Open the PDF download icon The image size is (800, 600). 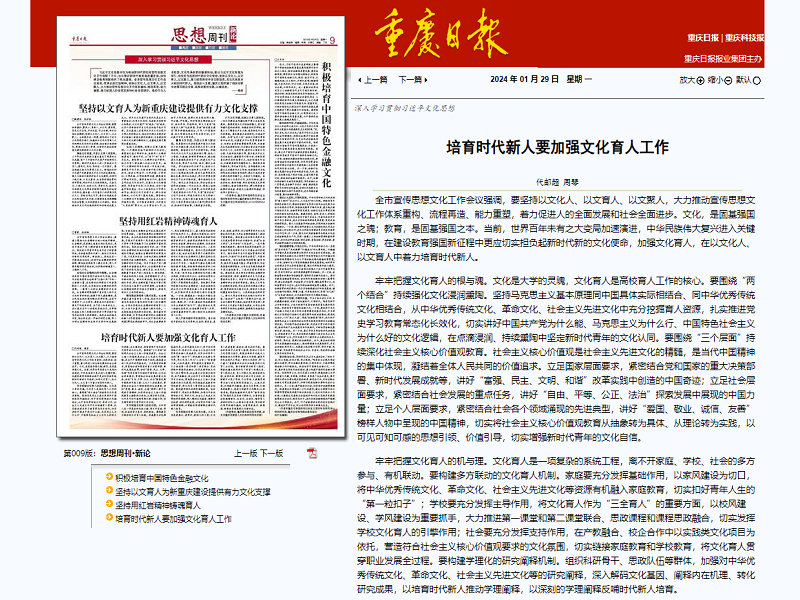pos(312,453)
